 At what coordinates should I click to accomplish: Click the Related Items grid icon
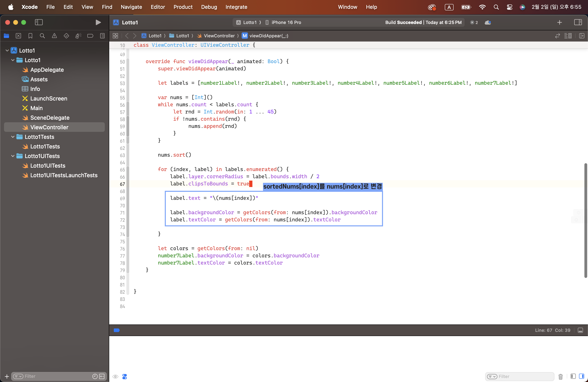point(115,36)
